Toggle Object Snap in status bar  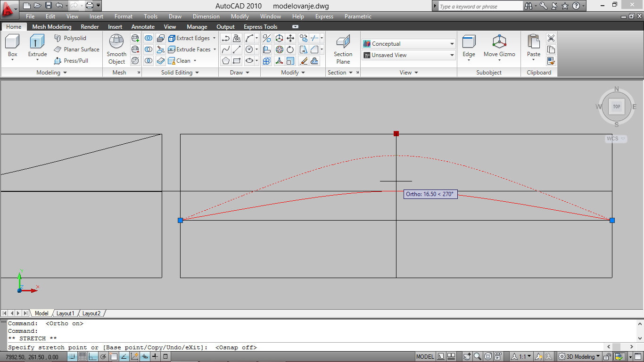tap(114, 357)
